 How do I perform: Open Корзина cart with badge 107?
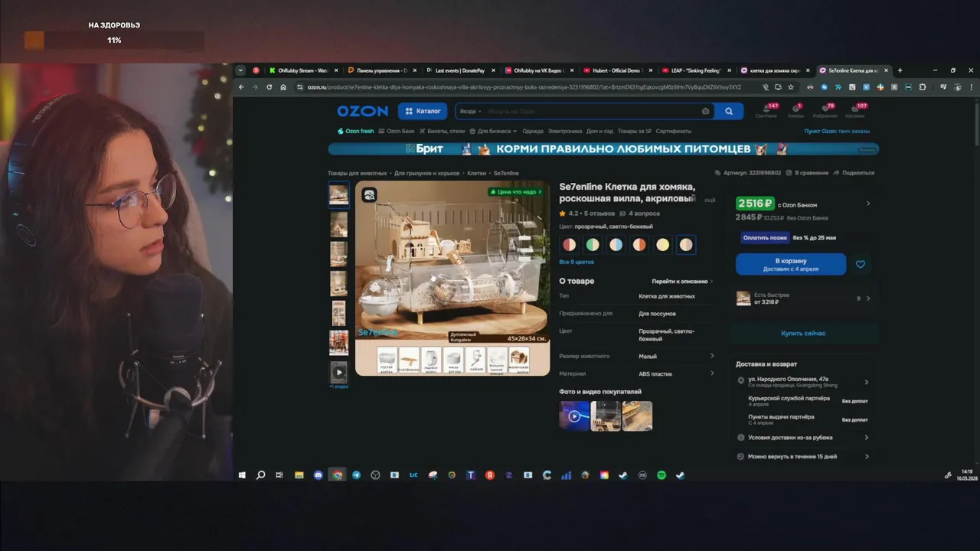click(x=855, y=111)
